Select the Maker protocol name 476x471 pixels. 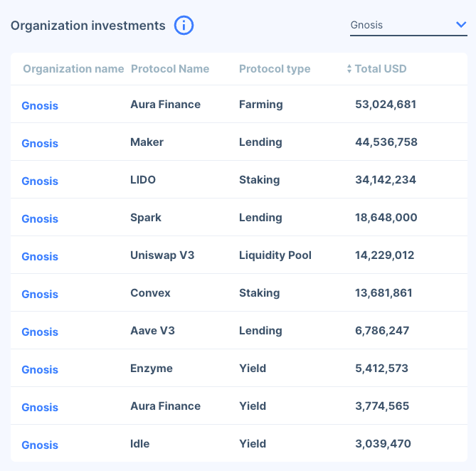147,142
